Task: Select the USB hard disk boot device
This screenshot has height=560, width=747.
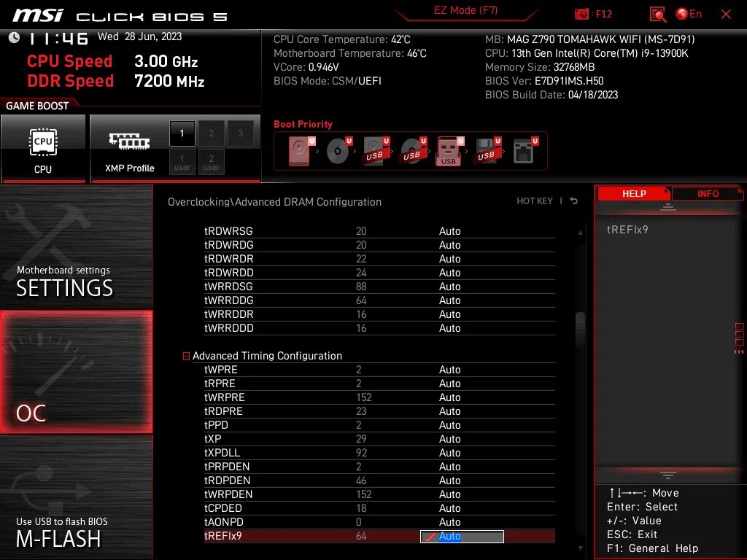Action: (376, 151)
